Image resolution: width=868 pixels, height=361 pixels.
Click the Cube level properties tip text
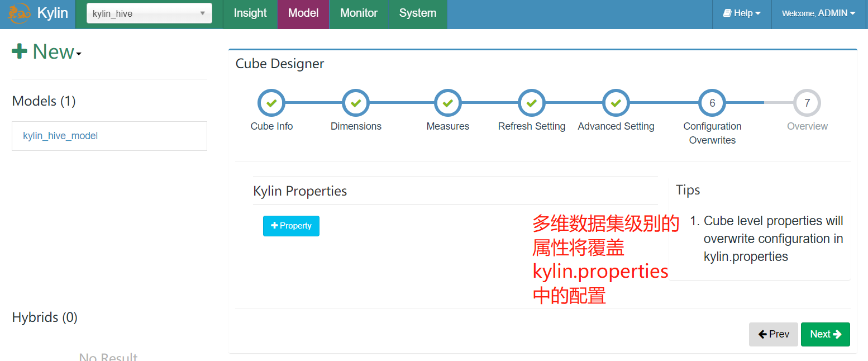click(x=773, y=239)
